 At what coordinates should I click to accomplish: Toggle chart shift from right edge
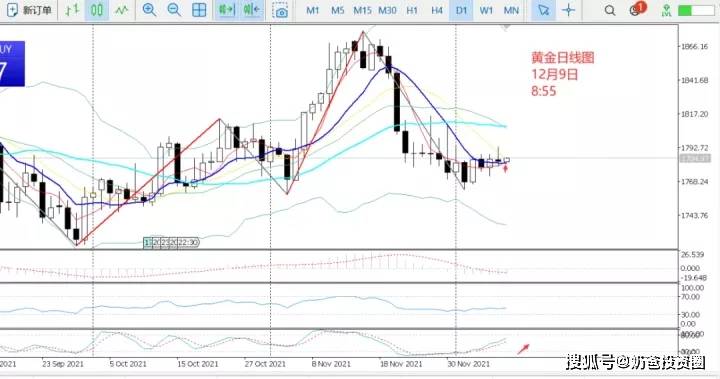click(x=252, y=10)
